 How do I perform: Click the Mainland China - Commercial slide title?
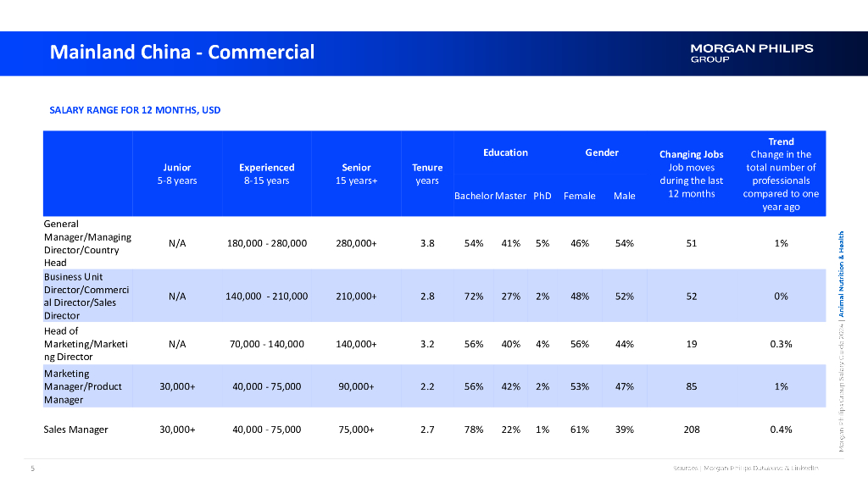click(182, 53)
